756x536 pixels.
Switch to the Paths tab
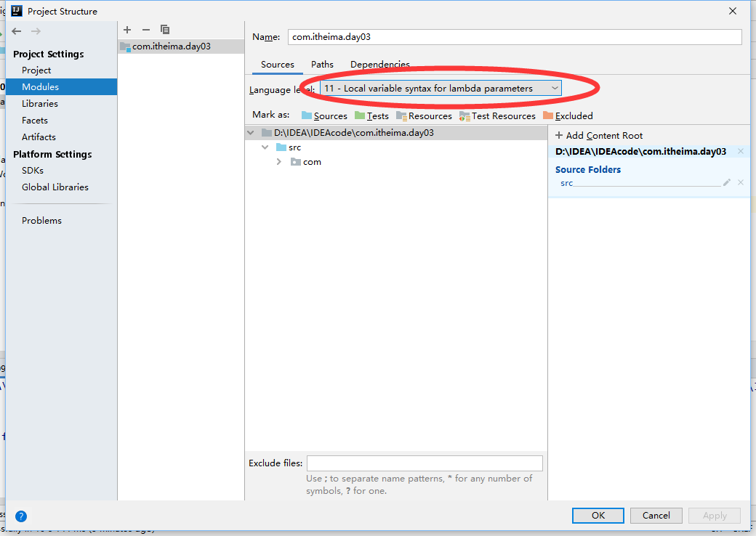322,65
